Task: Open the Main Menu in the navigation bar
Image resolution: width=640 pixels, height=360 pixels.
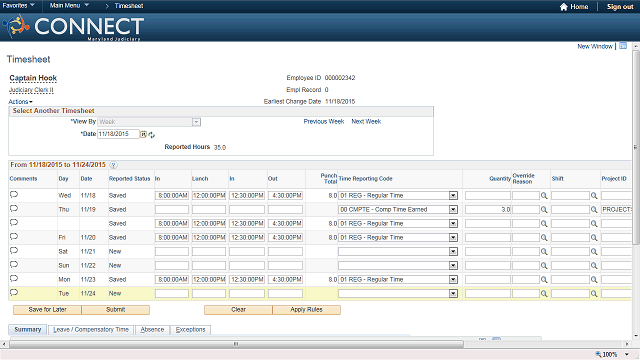Action: (x=69, y=6)
